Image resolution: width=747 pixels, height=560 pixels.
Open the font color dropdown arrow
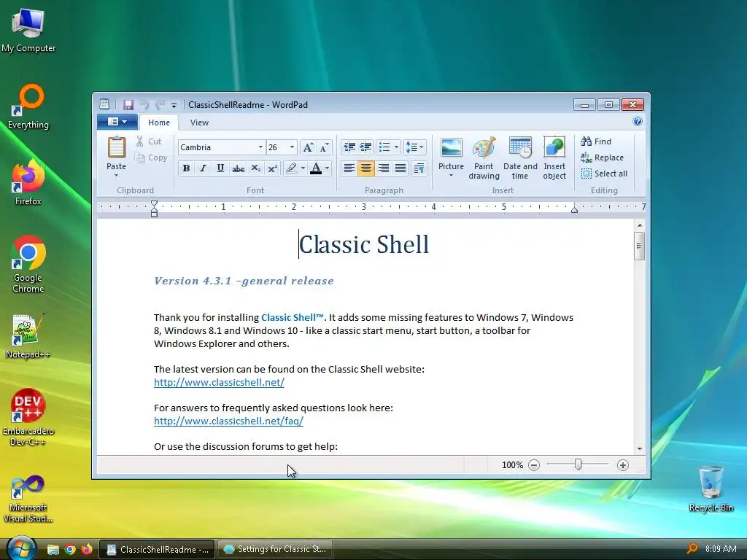(327, 168)
